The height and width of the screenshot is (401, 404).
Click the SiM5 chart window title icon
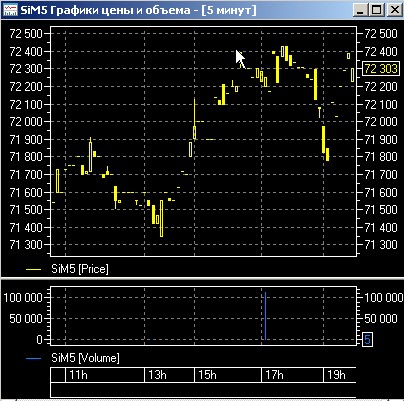point(10,10)
